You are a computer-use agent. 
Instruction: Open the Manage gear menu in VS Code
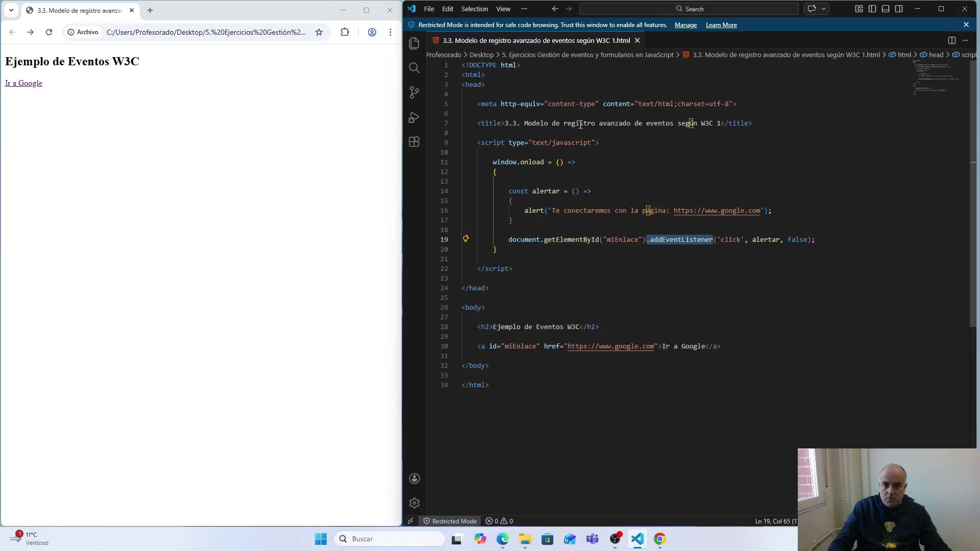[414, 503]
